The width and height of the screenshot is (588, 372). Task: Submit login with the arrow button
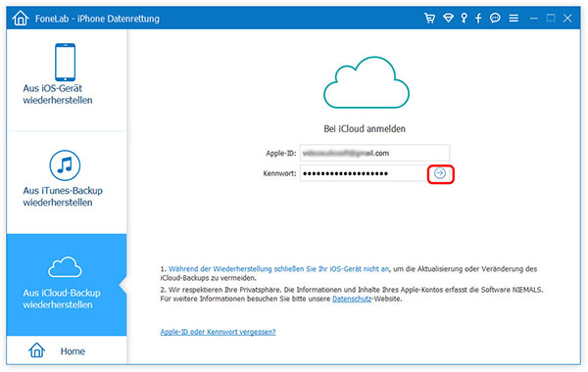pyautogui.click(x=440, y=173)
